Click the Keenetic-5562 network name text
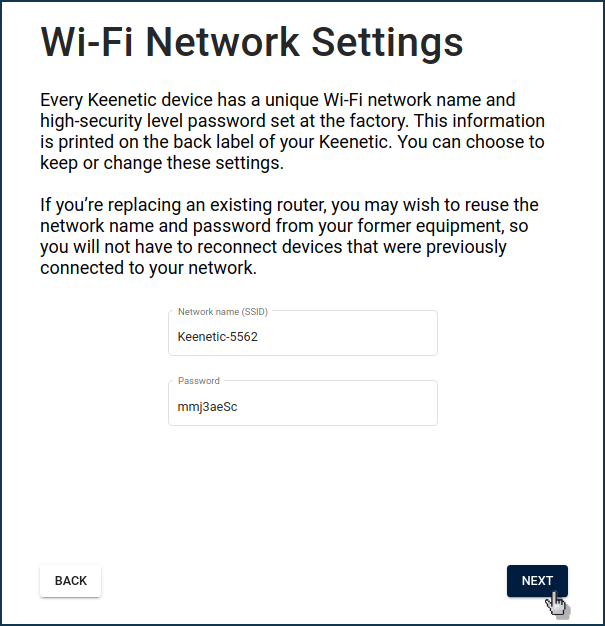605x626 pixels. click(x=218, y=337)
